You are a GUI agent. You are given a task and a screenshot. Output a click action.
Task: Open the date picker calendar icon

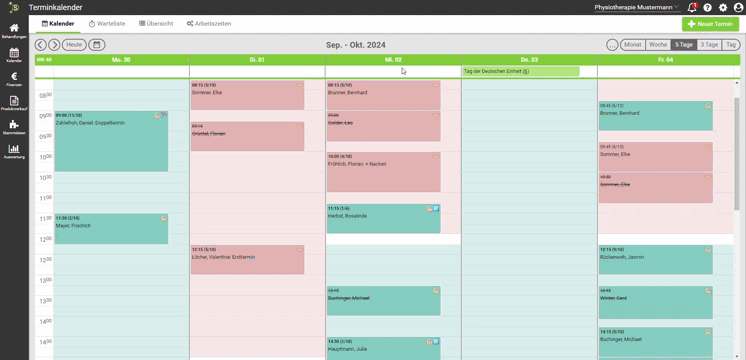click(x=97, y=45)
